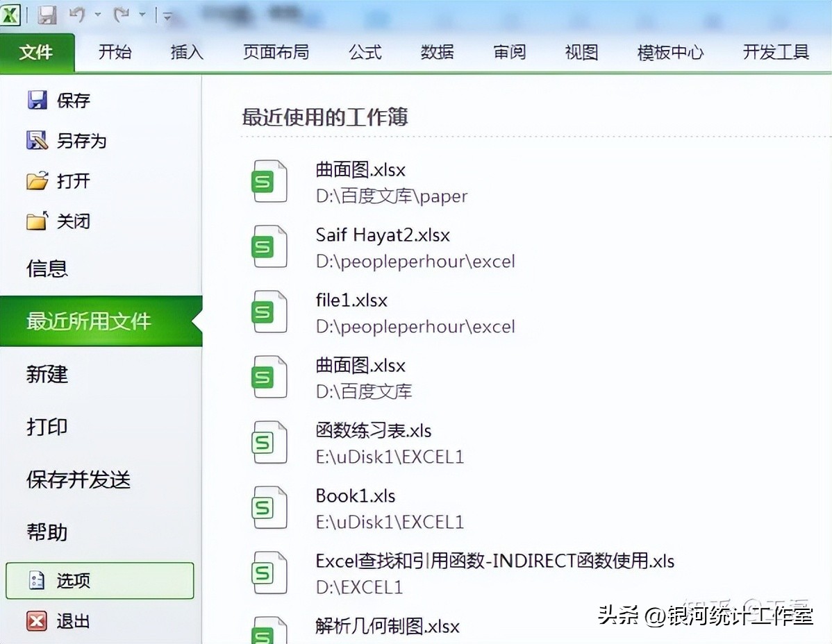
Task: Select 最近所用文件 in the sidebar
Action: pyautogui.click(x=101, y=321)
